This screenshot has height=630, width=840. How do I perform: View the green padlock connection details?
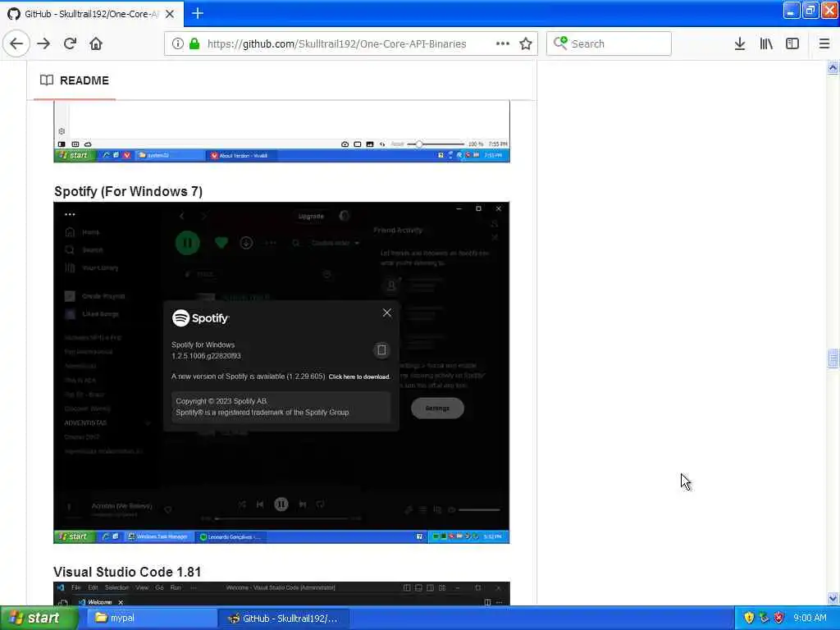pyautogui.click(x=194, y=43)
